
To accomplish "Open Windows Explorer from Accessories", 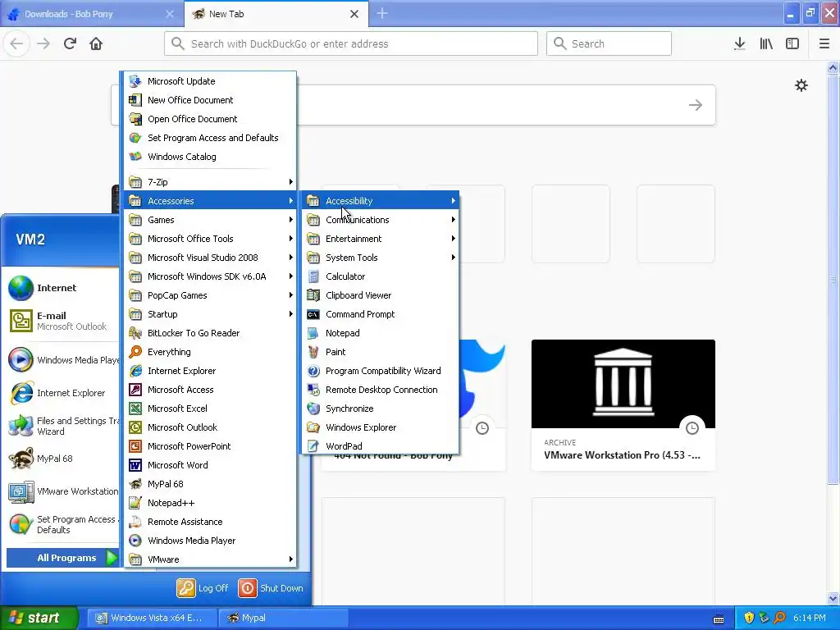I will (381, 427).
